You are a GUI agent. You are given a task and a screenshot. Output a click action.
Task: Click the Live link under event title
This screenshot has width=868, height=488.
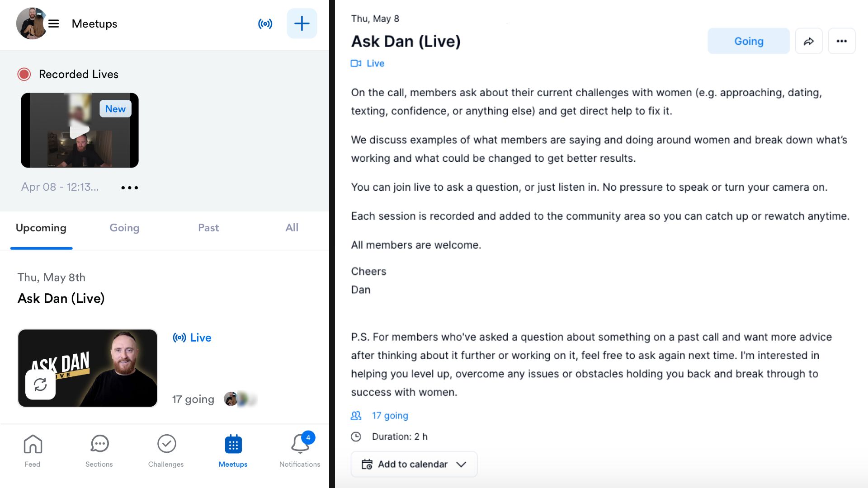(375, 63)
